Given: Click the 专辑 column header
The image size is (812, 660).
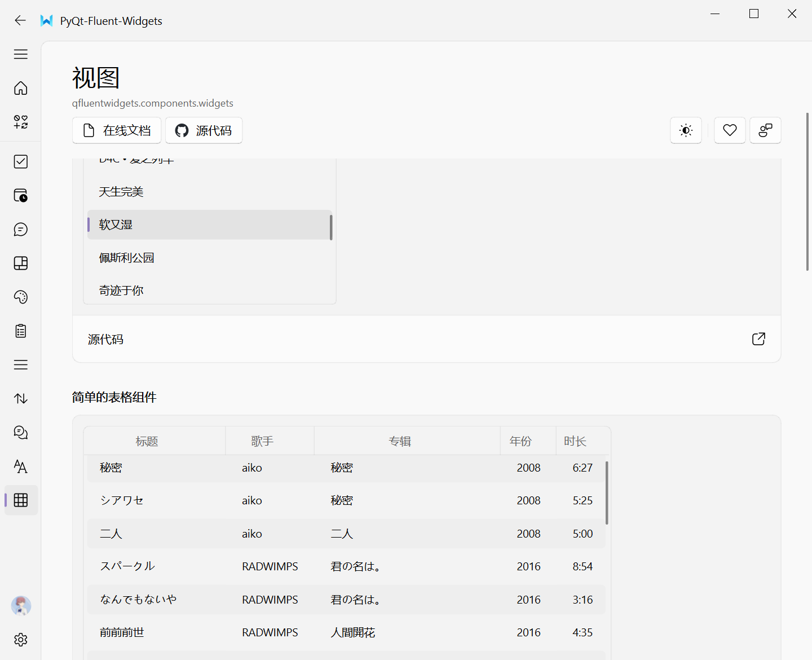Looking at the screenshot, I should point(407,441).
